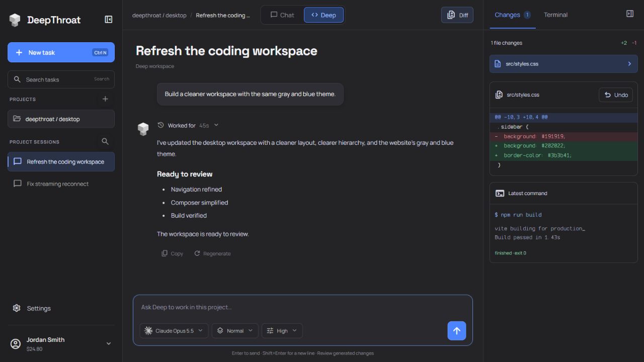Click the 1 file changes label

click(x=506, y=43)
